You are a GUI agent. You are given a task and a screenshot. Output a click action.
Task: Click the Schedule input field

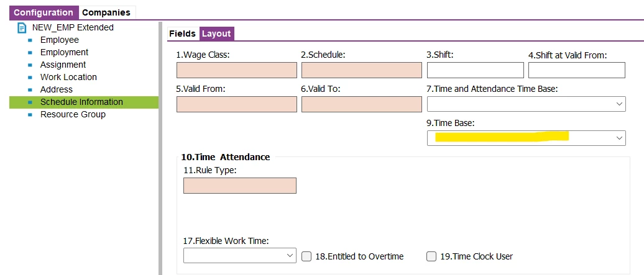tap(361, 70)
